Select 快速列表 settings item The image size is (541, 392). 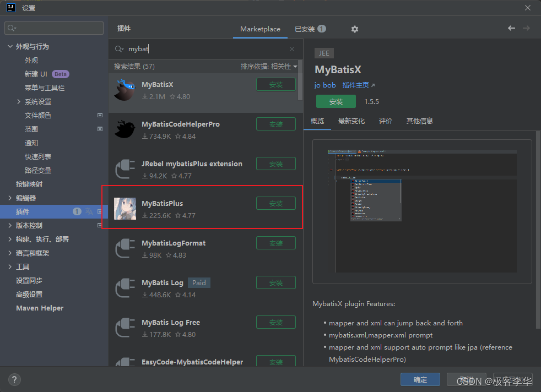38,156
